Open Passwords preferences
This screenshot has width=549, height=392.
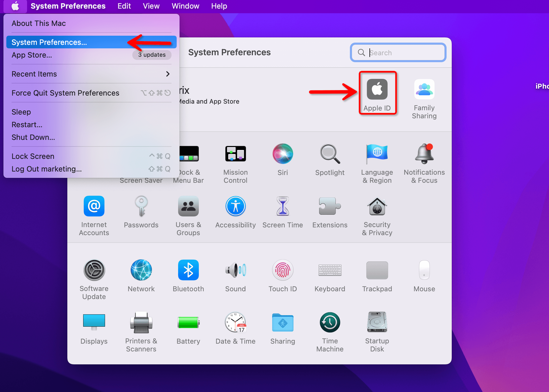pos(141,212)
